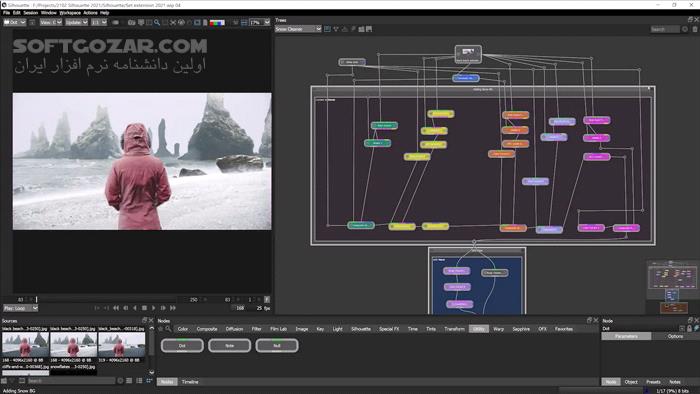This screenshot has height=394, width=700.
Task: Click the lock icon in Node panel
Action: [689, 328]
